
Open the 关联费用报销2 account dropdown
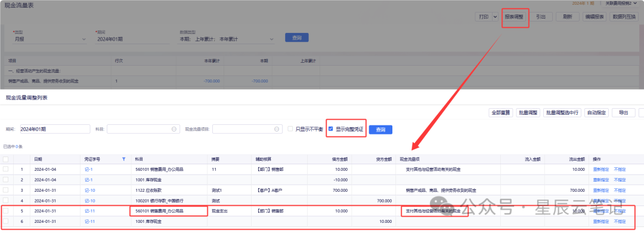[620, 4]
